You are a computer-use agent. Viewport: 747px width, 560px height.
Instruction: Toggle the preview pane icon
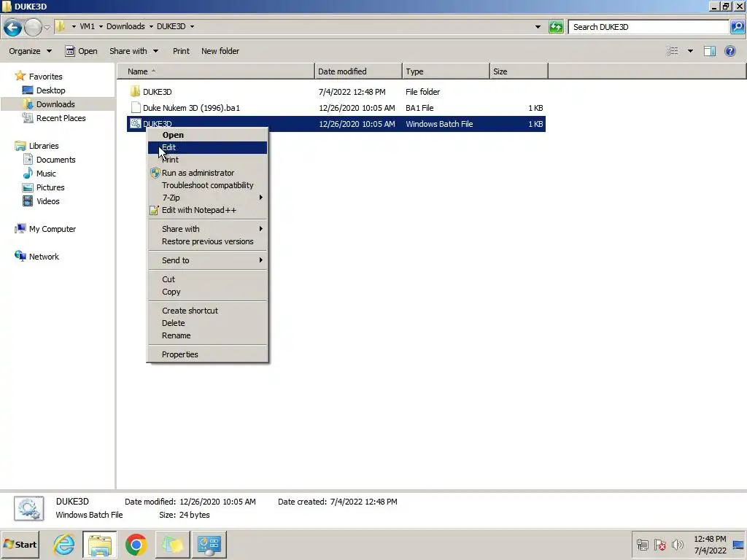[710, 51]
